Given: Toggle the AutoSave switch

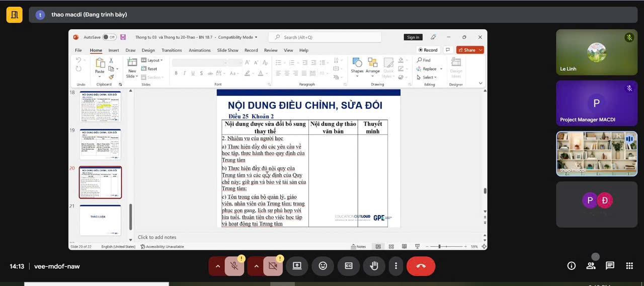Looking at the screenshot, I should pyautogui.click(x=109, y=37).
